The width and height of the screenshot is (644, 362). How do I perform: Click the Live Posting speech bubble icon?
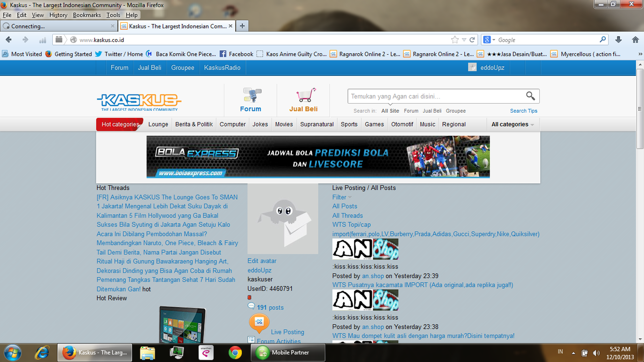[x=259, y=324]
